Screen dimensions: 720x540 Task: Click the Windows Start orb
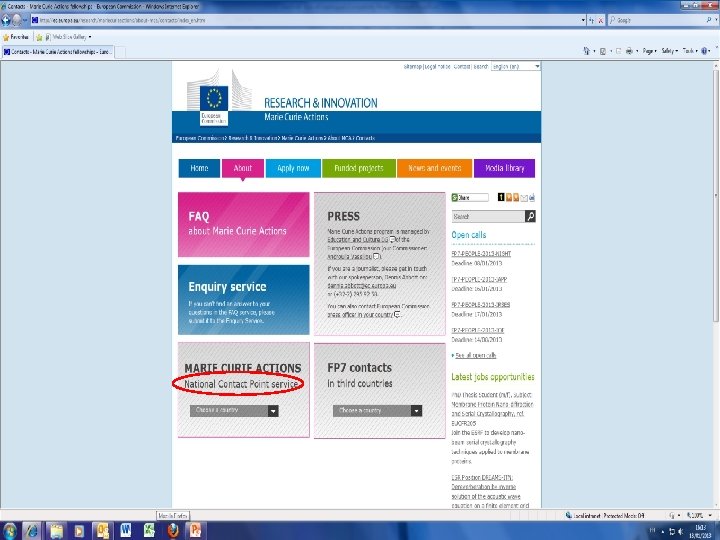pyautogui.click(x=9, y=531)
